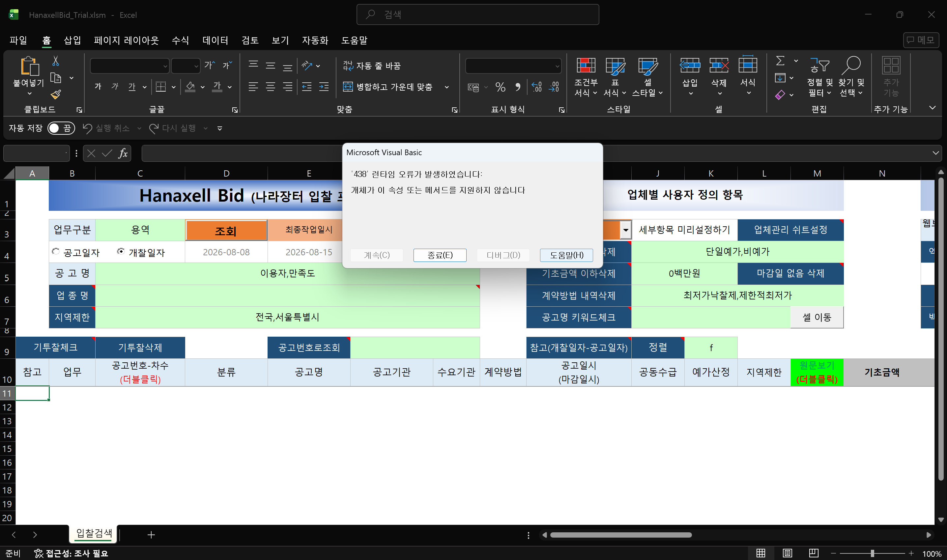Open the number format dropdown
This screenshot has width=947, height=560.
coord(557,66)
